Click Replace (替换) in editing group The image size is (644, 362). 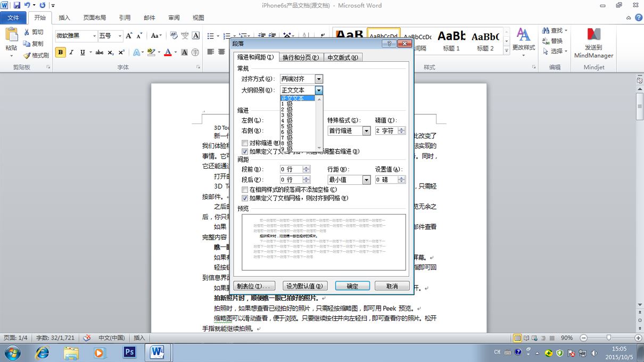(x=552, y=41)
